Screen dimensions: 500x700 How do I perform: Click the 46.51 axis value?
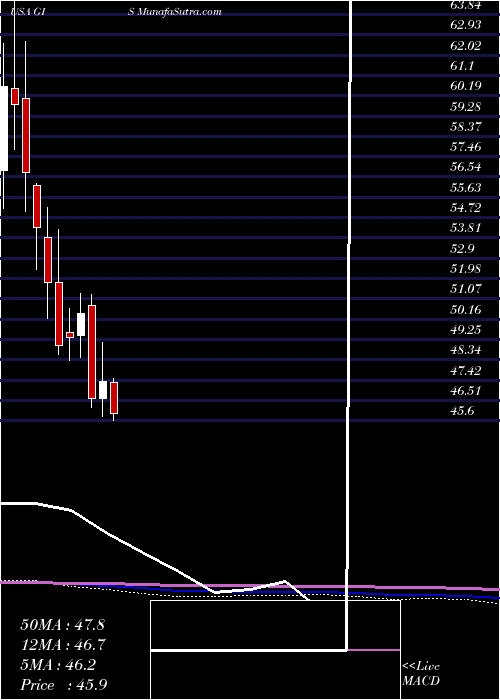click(466, 391)
